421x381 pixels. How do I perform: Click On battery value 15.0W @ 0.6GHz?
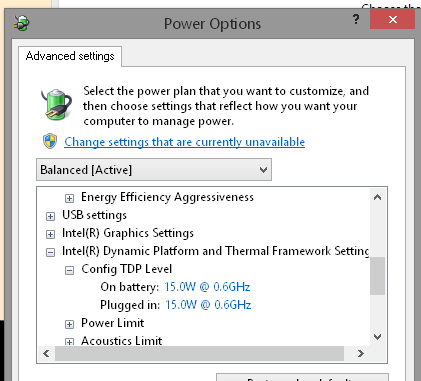click(x=207, y=287)
